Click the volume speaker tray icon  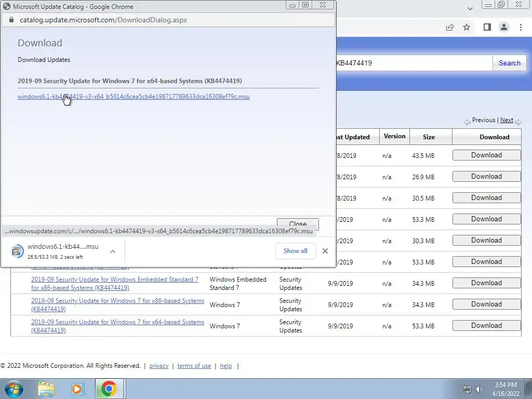point(479,389)
